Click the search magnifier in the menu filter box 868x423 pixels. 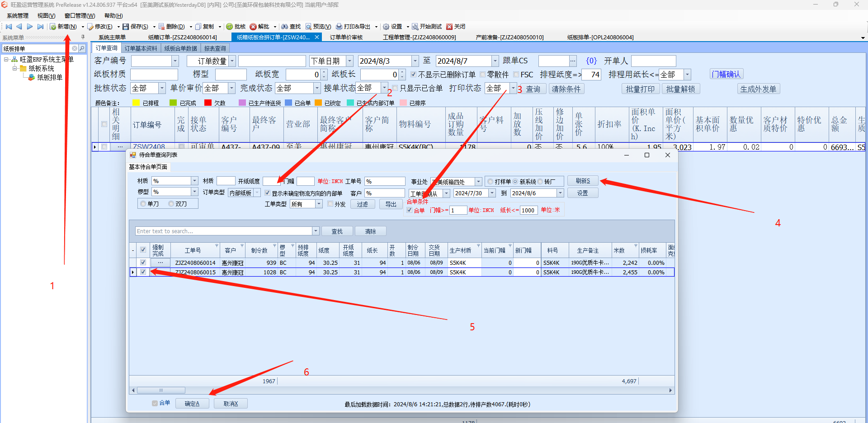pos(82,48)
